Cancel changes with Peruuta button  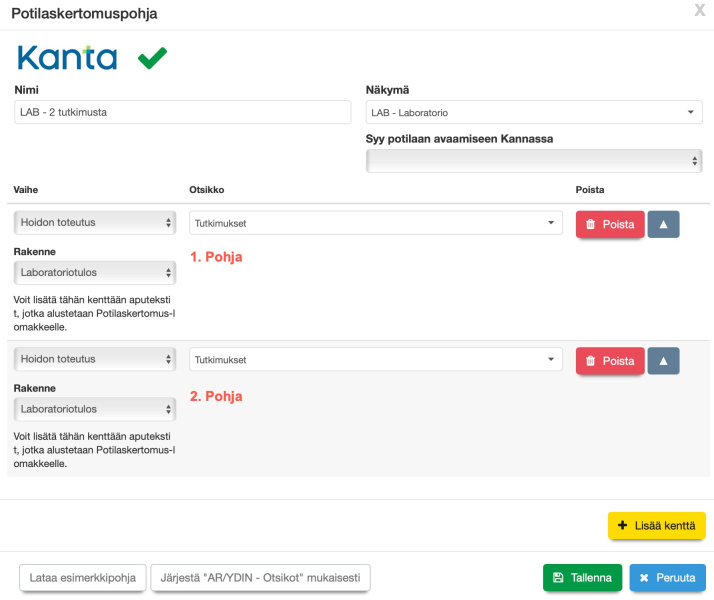point(667,578)
